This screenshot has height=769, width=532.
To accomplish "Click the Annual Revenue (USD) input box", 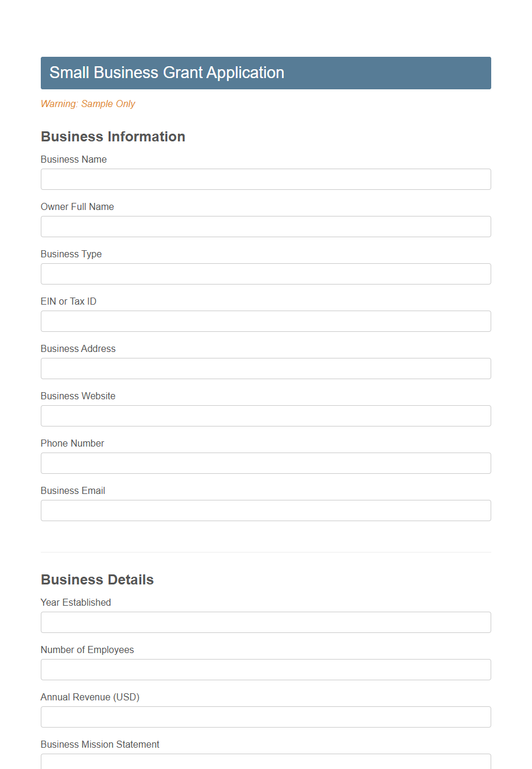I will click(265, 717).
